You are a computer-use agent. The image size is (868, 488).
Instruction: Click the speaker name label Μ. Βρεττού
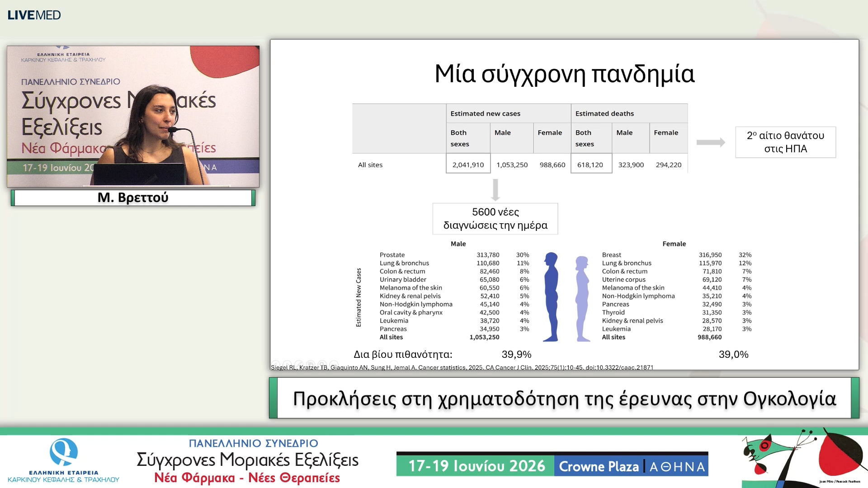(x=133, y=197)
